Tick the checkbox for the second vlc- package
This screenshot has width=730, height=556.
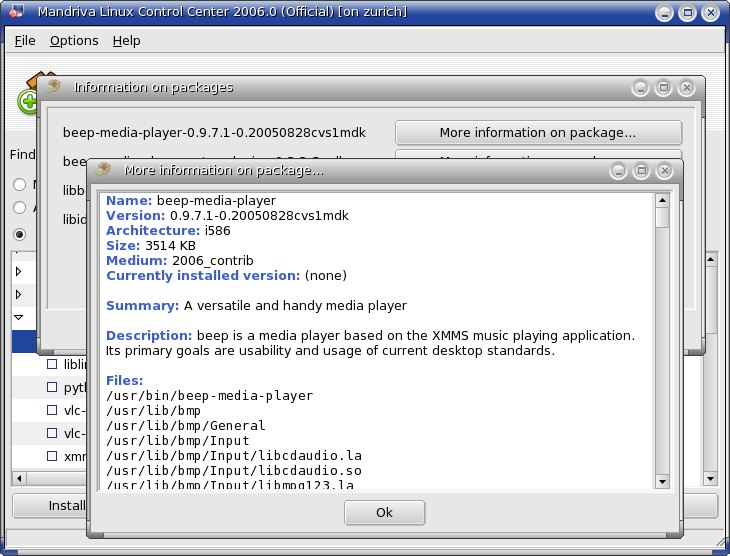[x=52, y=433]
